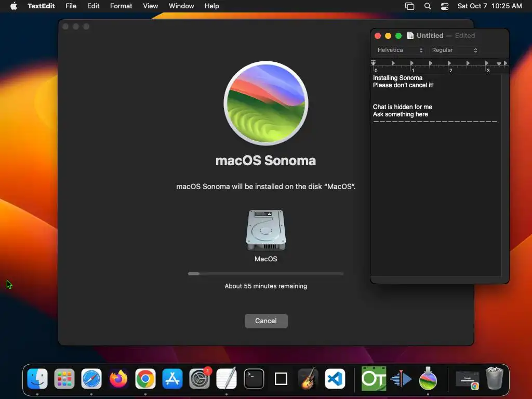Click Cancel in the Sonoma installer
Screen dimensions: 532x399
coord(266,321)
